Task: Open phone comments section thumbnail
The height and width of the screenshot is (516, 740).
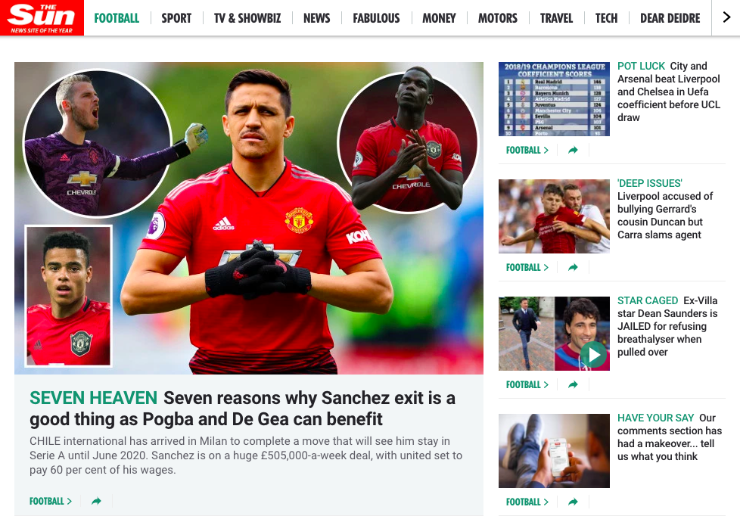Action: click(554, 451)
